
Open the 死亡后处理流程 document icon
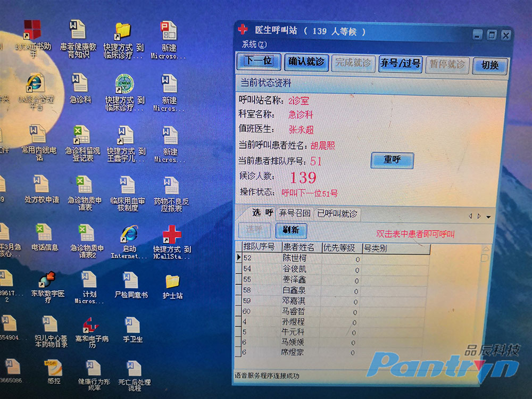135,376
